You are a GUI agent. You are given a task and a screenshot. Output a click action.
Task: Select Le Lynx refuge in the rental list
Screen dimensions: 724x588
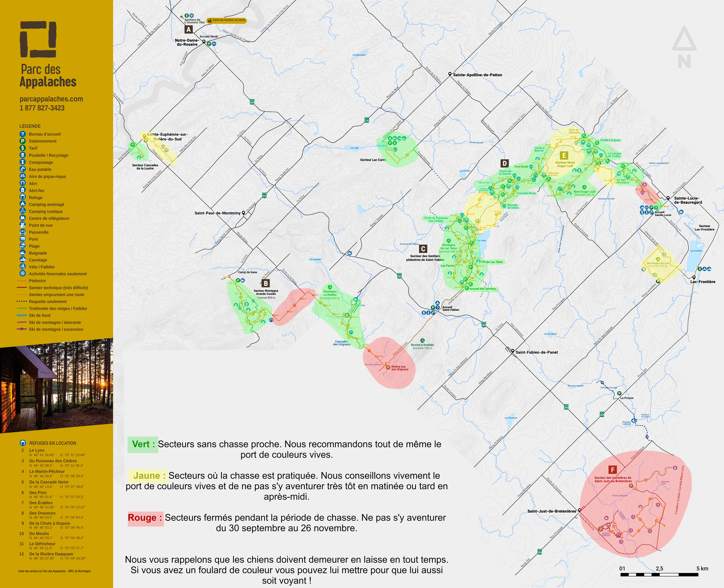coord(37,450)
